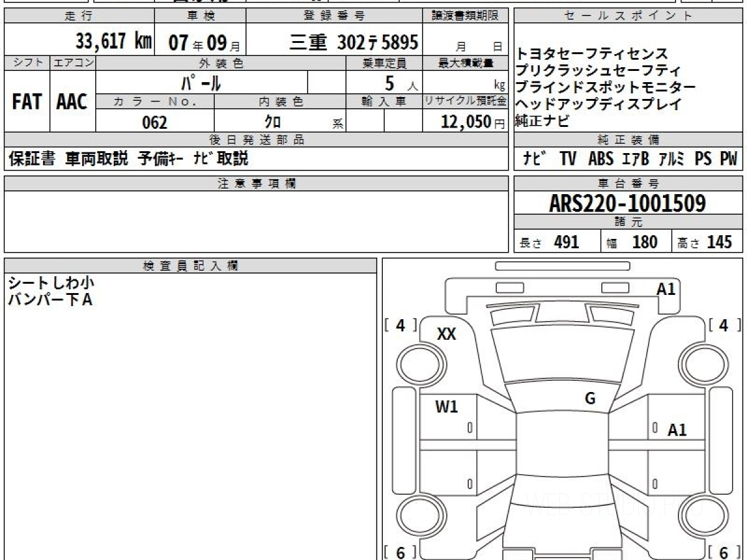
Task: Click ナビ取説 in later-shipped parts
Action: point(220,159)
